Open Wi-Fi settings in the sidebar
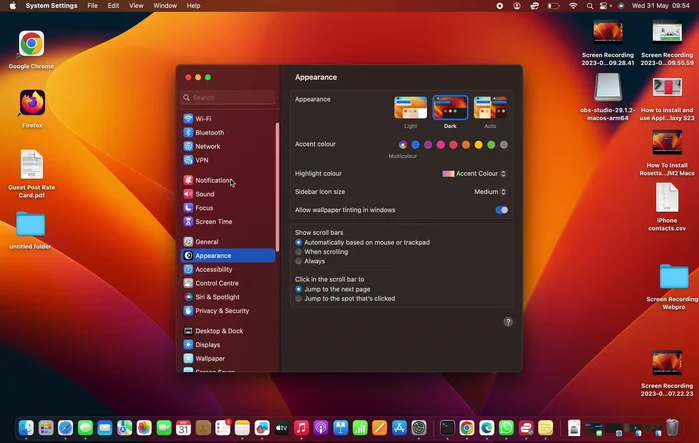The image size is (699, 443). point(203,119)
